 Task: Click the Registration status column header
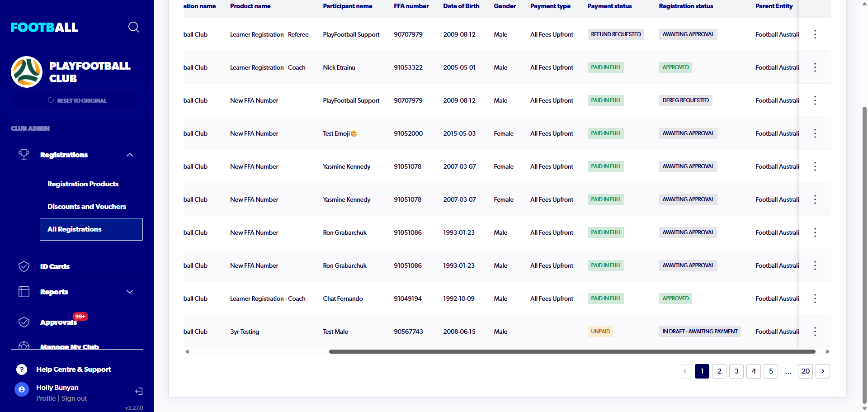[x=686, y=6]
